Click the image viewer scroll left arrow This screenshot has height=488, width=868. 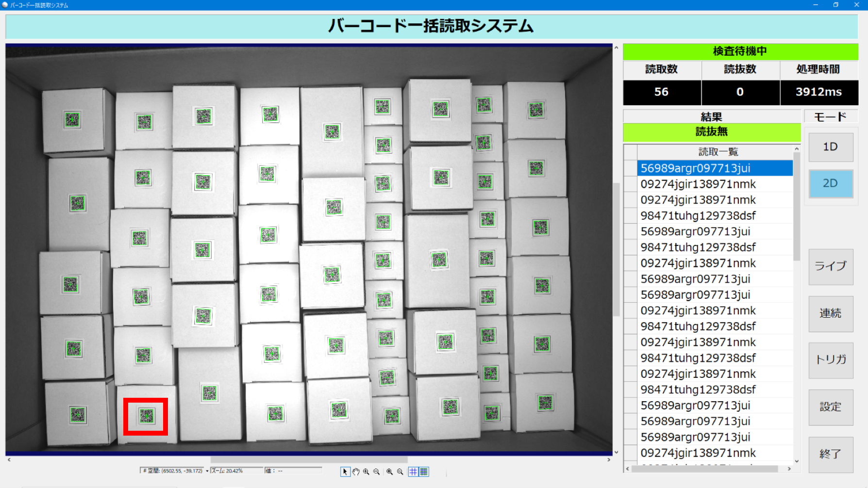pyautogui.click(x=9, y=459)
